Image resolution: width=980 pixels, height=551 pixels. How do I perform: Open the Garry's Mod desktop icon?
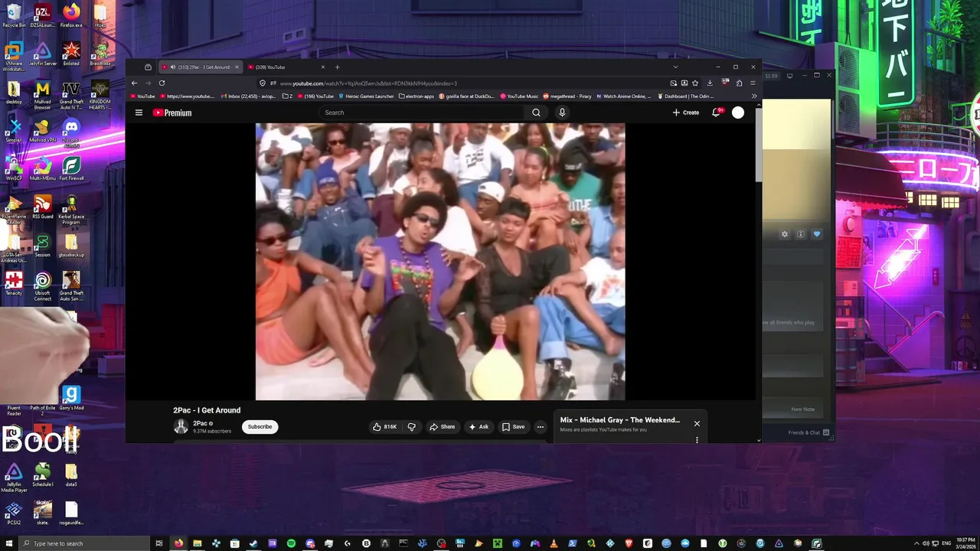pyautogui.click(x=71, y=398)
